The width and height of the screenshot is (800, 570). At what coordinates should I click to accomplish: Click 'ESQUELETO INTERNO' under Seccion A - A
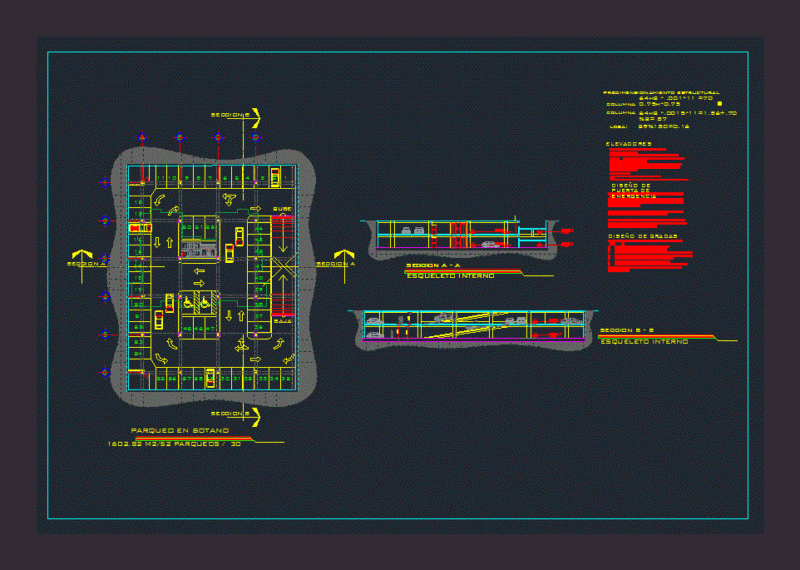(x=450, y=276)
